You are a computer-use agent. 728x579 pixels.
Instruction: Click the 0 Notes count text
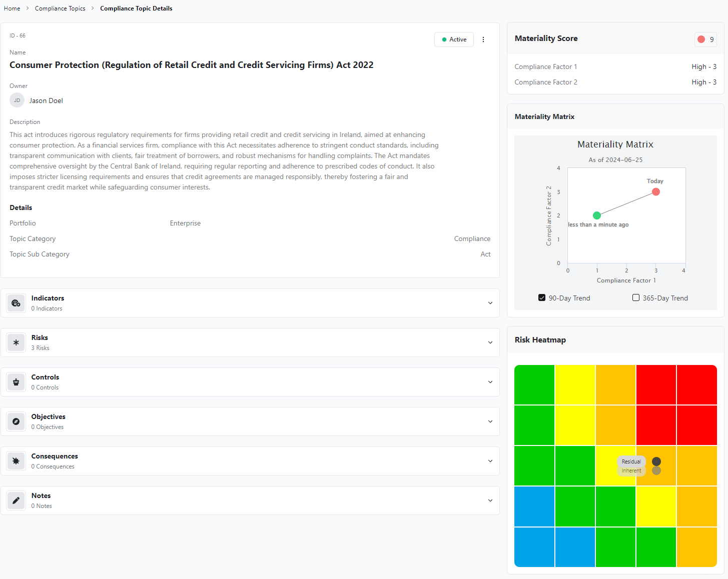pos(42,506)
